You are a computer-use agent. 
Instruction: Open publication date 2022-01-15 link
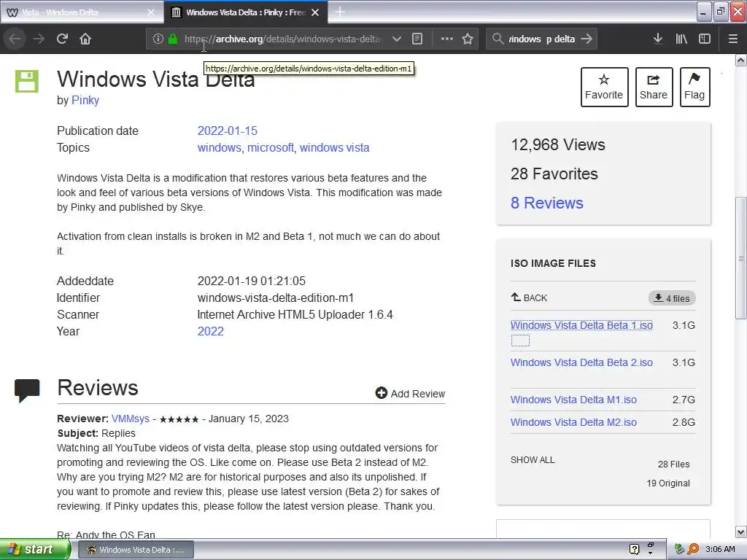pos(228,131)
